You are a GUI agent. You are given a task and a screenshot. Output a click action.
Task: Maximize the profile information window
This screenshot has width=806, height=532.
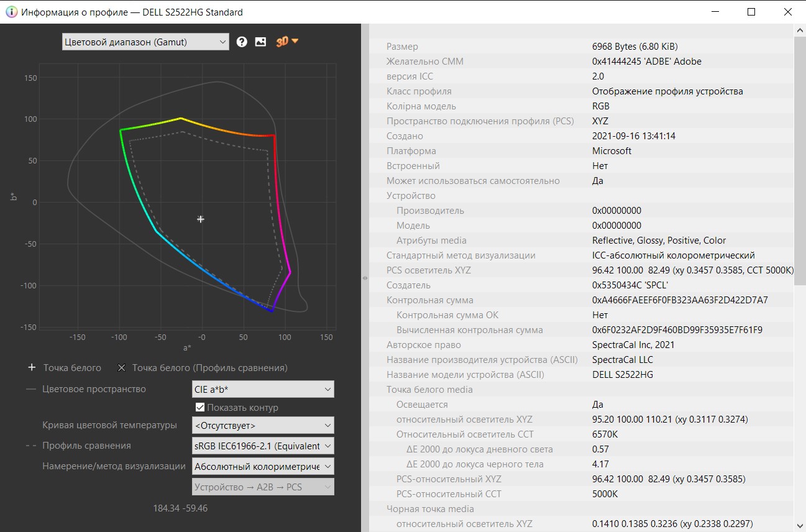(751, 12)
